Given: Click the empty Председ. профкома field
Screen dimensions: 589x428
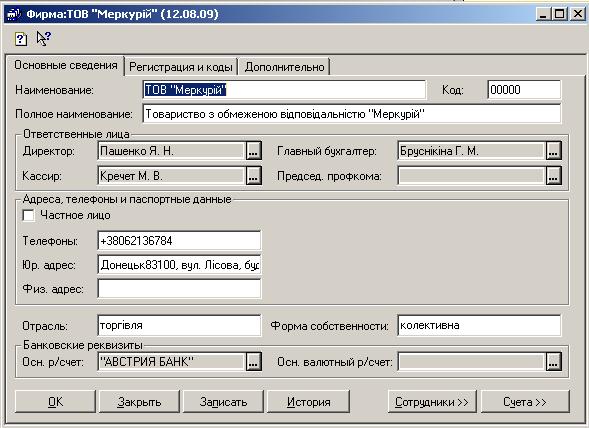Looking at the screenshot, I should coord(471,175).
